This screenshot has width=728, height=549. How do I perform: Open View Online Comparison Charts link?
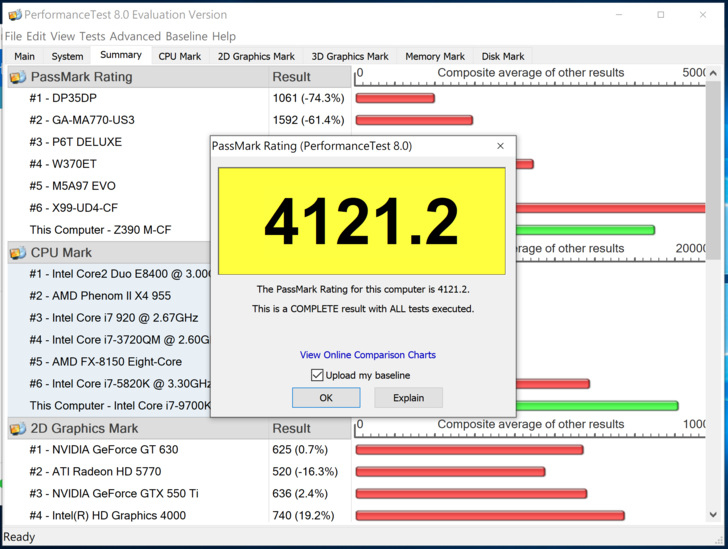point(367,355)
